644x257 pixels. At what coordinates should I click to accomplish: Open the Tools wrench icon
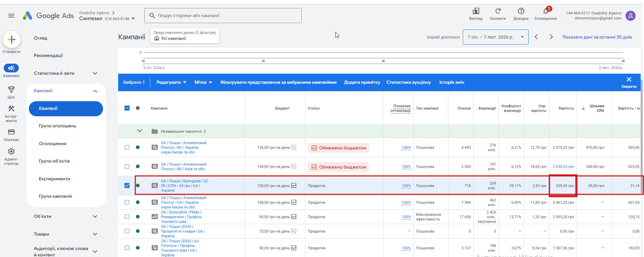(11, 109)
